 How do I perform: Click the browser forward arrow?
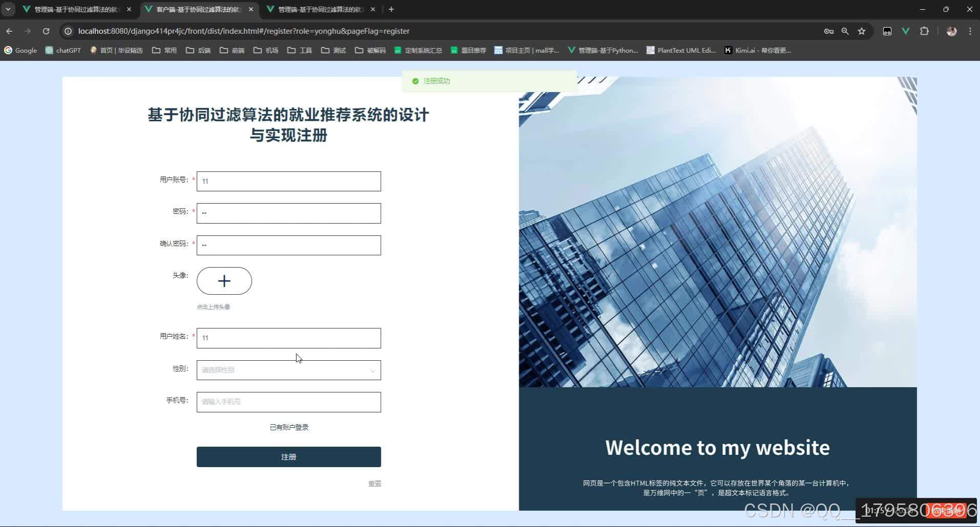coord(28,31)
